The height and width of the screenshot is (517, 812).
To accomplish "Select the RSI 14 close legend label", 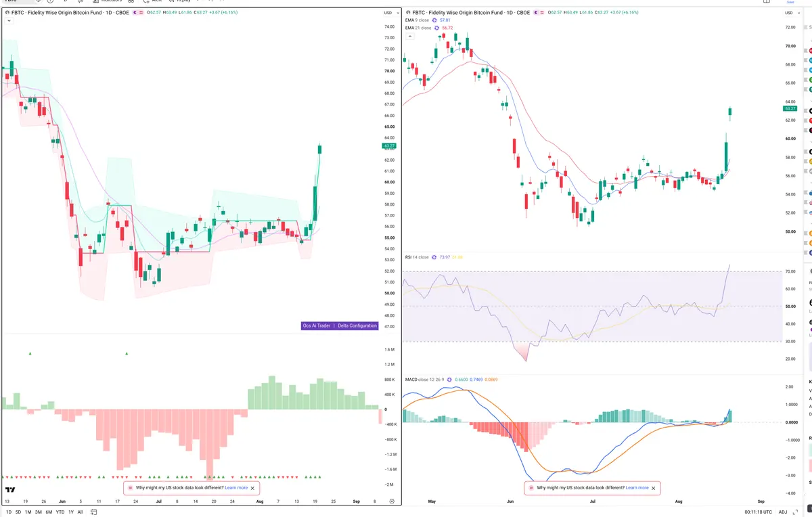I will click(x=418, y=257).
